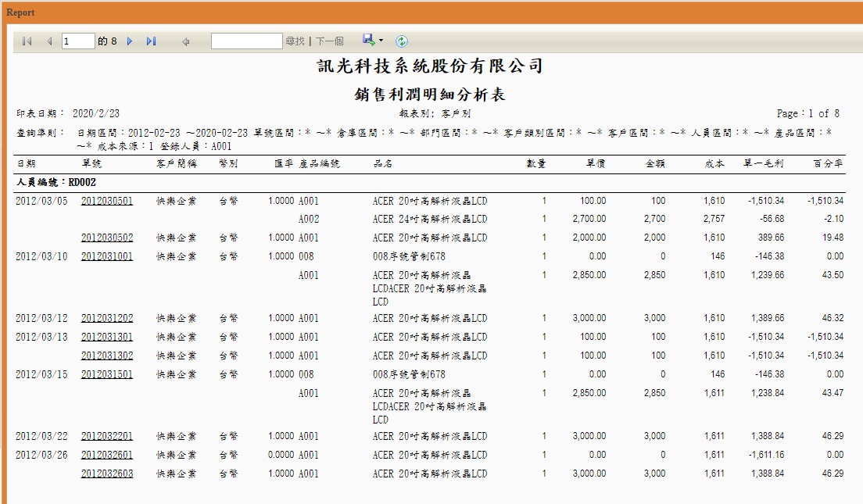Go to the previous report page
Image resolution: width=863 pixels, height=504 pixels.
click(x=49, y=41)
